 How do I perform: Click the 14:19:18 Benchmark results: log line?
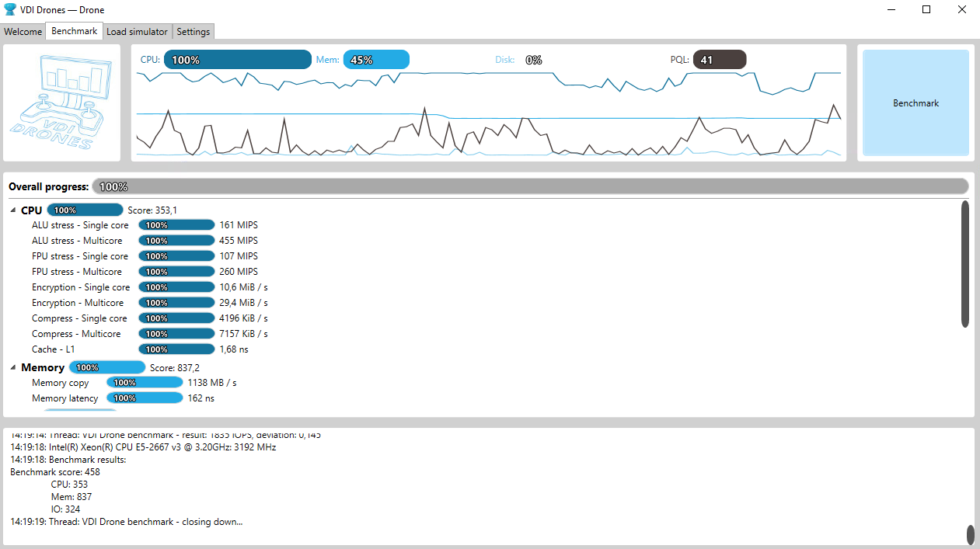(68, 460)
